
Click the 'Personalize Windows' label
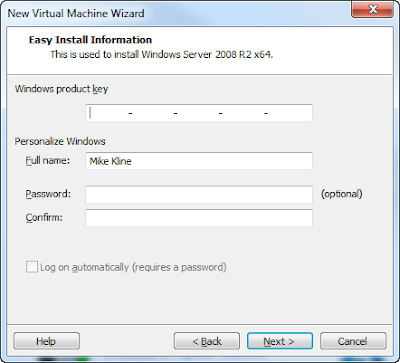tap(60, 141)
